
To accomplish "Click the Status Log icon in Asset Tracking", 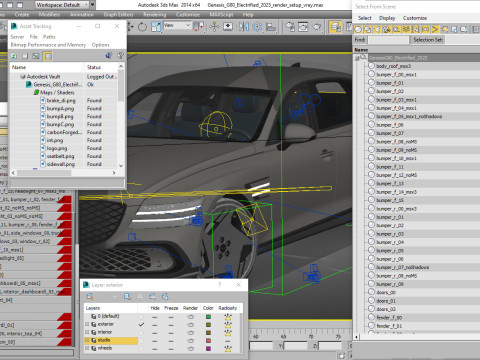I will tap(25, 56).
